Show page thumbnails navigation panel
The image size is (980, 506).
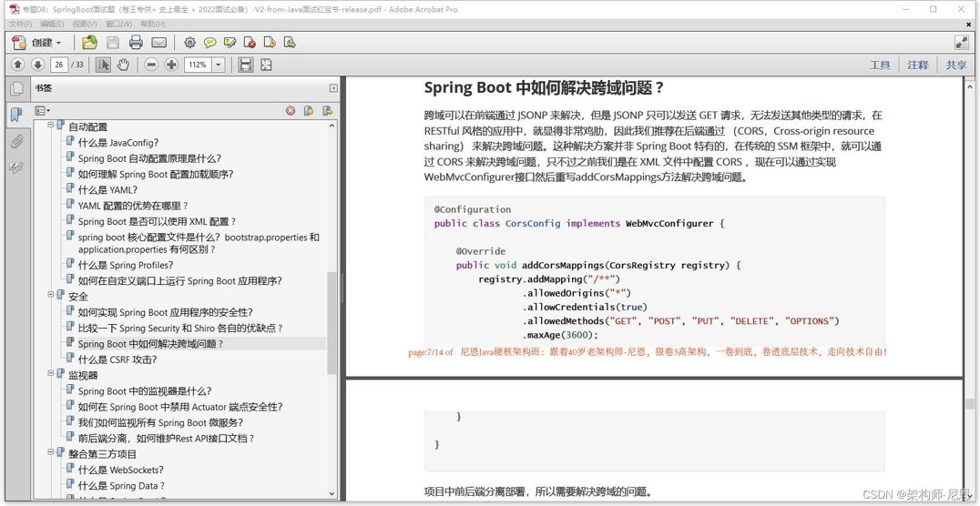pos(17,88)
